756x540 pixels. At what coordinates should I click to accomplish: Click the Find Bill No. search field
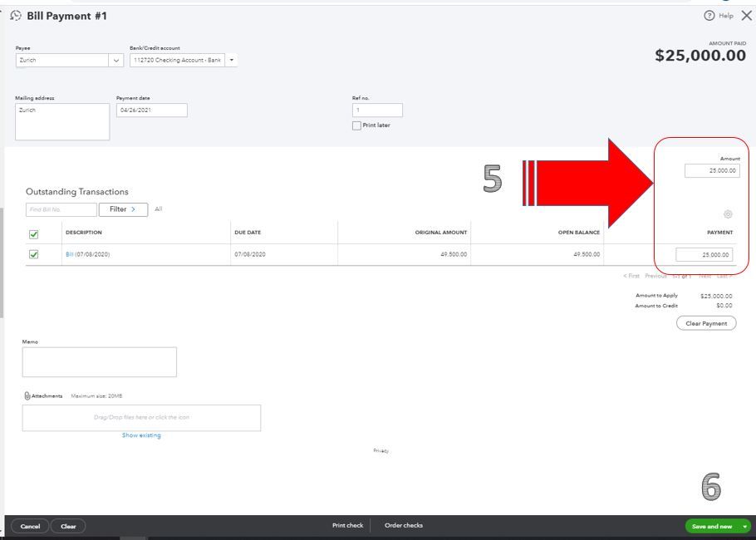click(61, 209)
